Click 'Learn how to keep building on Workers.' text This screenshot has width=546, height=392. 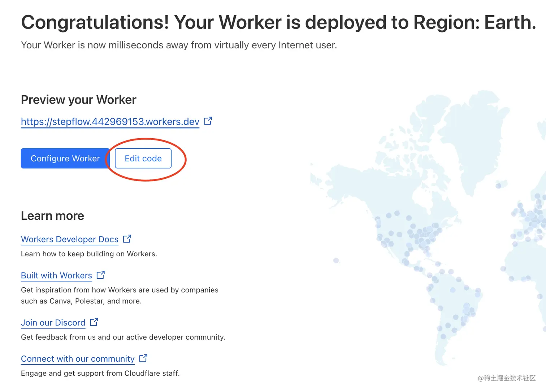[89, 254]
